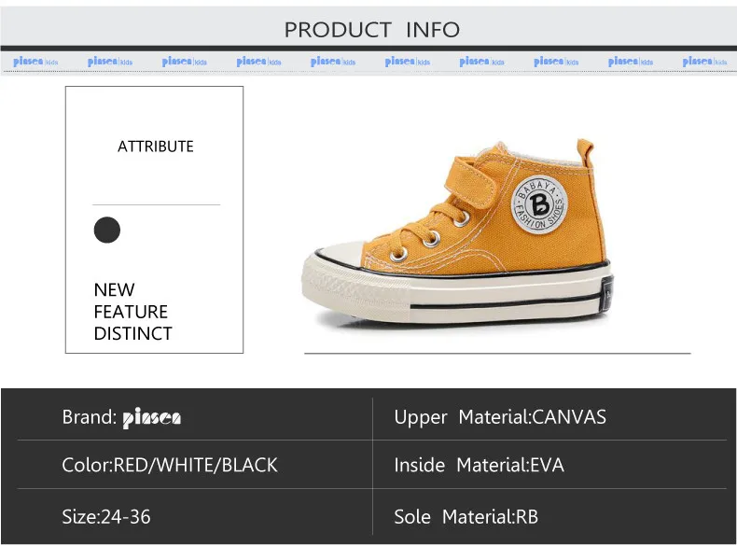Click the black heel label on sole
The width and height of the screenshot is (737, 560).
coord(606,294)
